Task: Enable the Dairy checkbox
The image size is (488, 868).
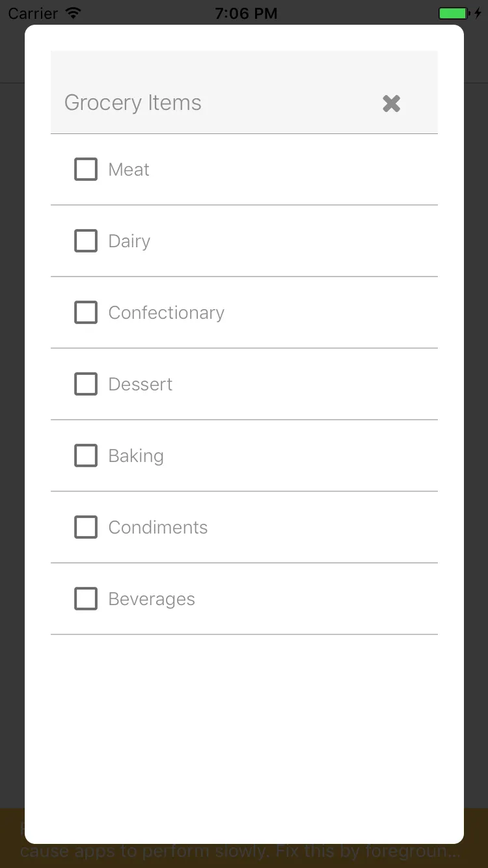Action: point(86,241)
